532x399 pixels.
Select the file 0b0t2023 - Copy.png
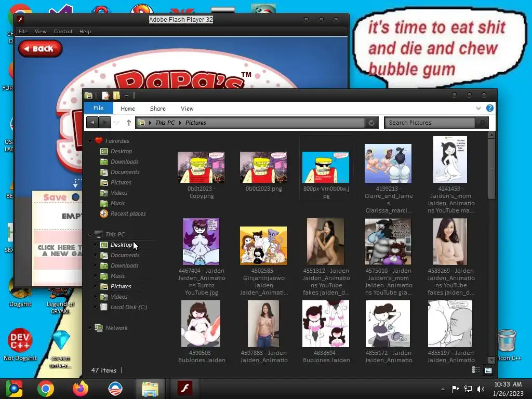click(x=201, y=175)
